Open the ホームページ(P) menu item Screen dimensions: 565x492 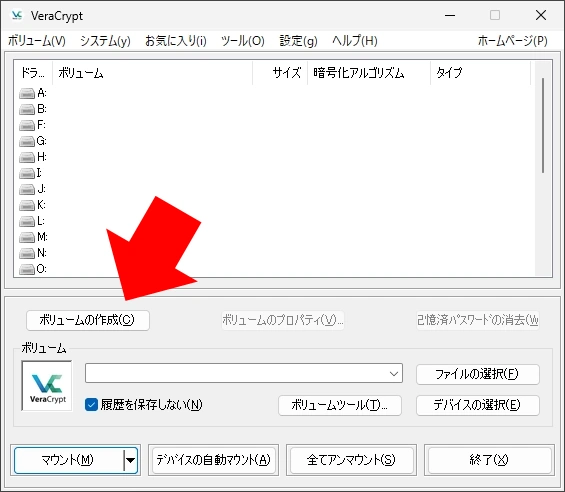tap(512, 41)
